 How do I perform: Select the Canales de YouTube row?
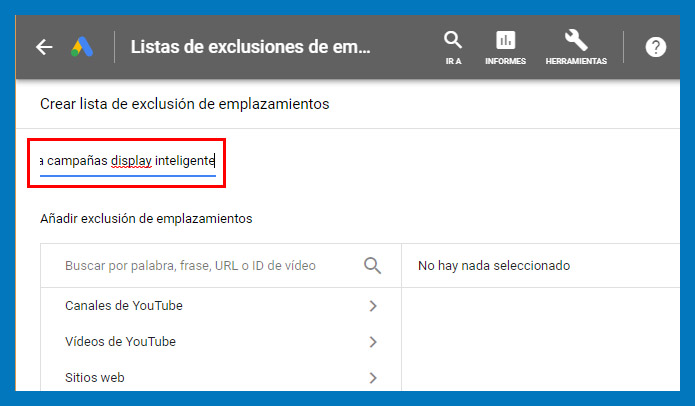click(x=221, y=306)
